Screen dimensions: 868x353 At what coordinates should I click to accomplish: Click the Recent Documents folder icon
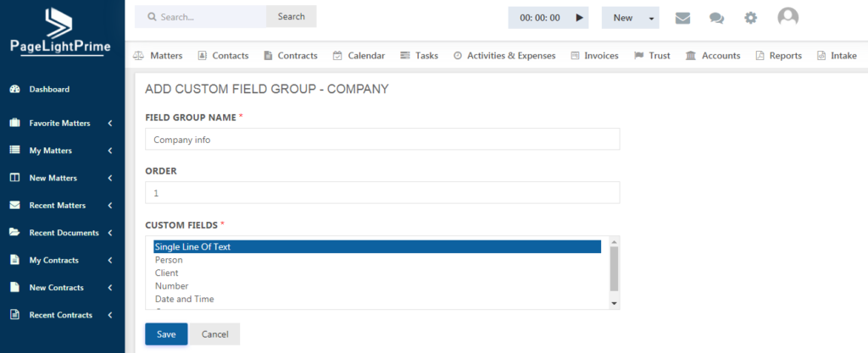[x=15, y=233]
